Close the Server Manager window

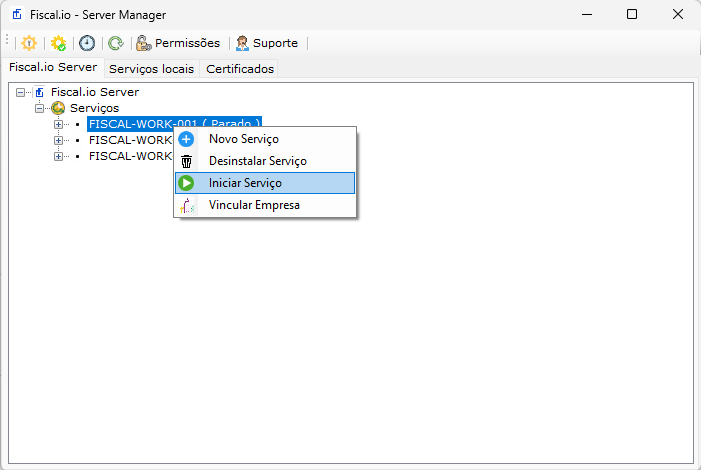pos(678,14)
